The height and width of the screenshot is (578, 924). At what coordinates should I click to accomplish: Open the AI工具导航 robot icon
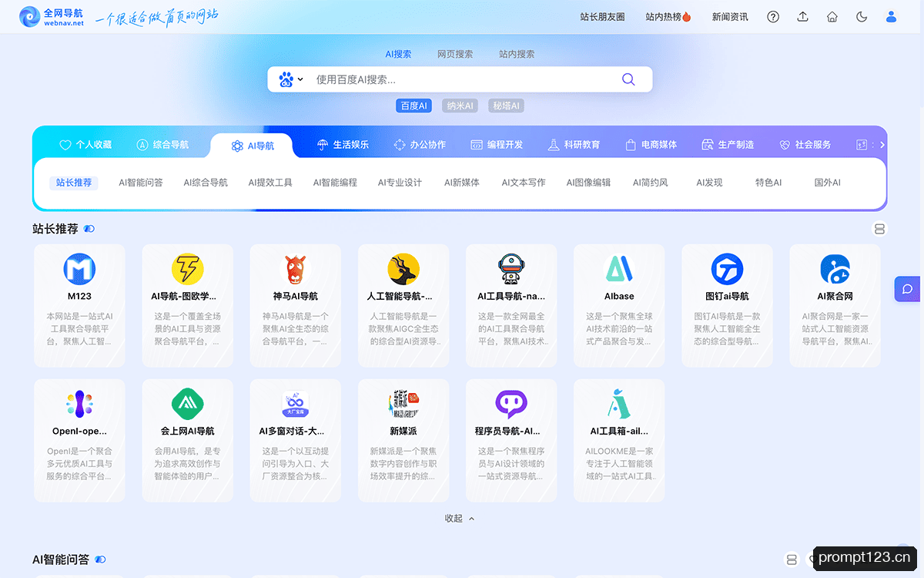pos(511,269)
